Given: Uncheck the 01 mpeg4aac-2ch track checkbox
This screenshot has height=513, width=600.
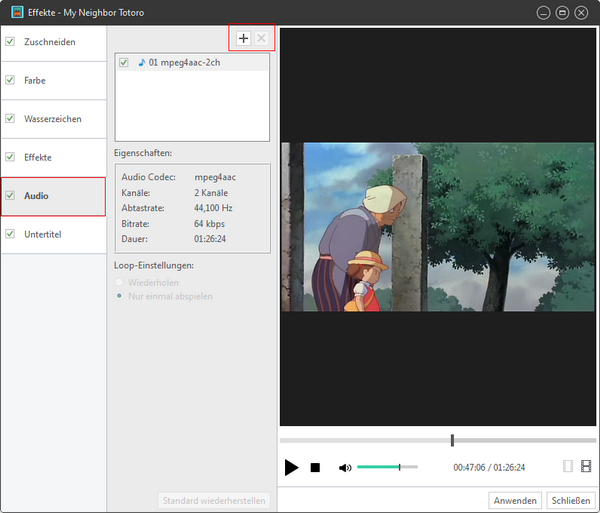Looking at the screenshot, I should (124, 62).
